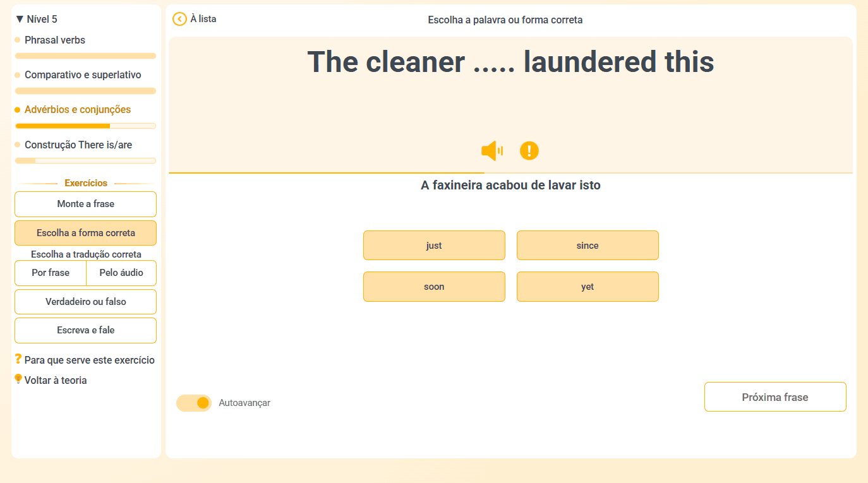This screenshot has width=868, height=483.
Task: Click the exclamation report icon
Action: (529, 151)
